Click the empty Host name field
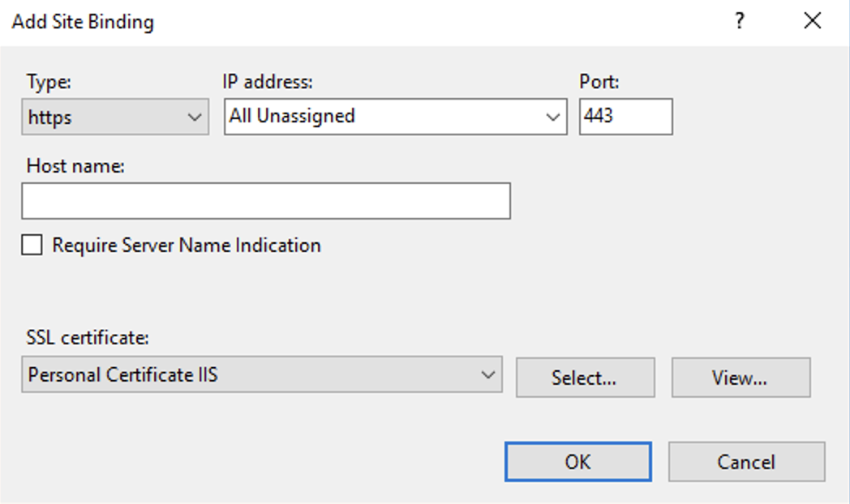850x504 pixels. coord(266,200)
